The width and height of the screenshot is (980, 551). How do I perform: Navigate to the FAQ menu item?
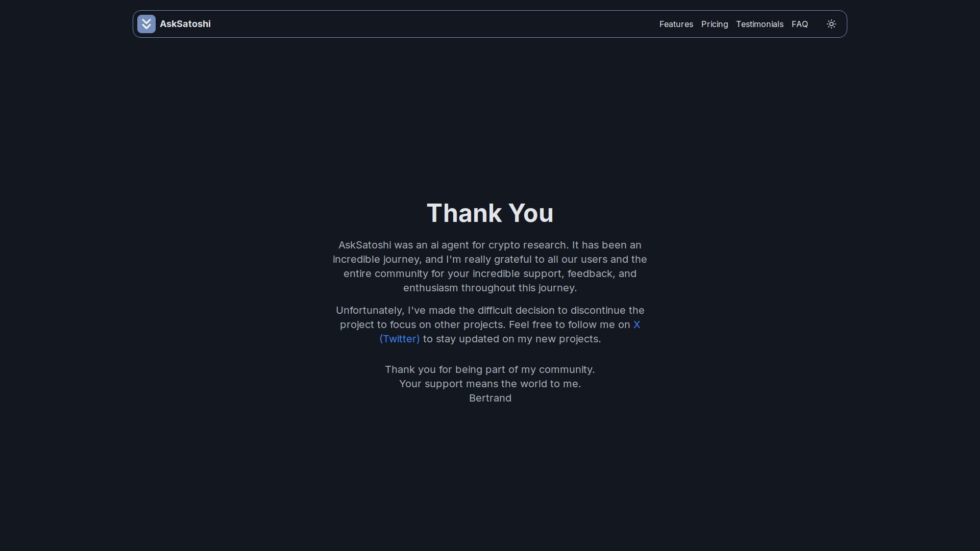[x=799, y=24]
